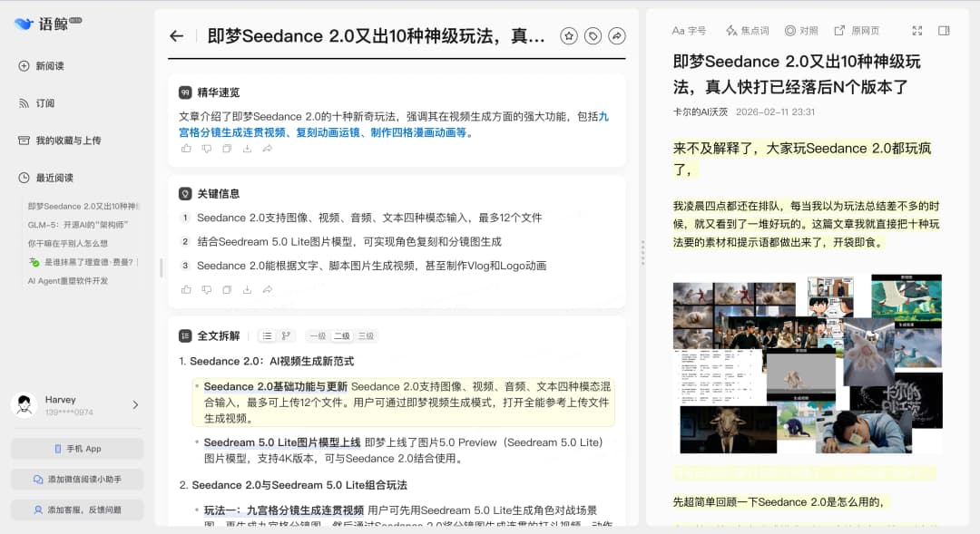Copy the 精华速览 summary text
Viewport: 980px width, 534px height.
click(227, 149)
